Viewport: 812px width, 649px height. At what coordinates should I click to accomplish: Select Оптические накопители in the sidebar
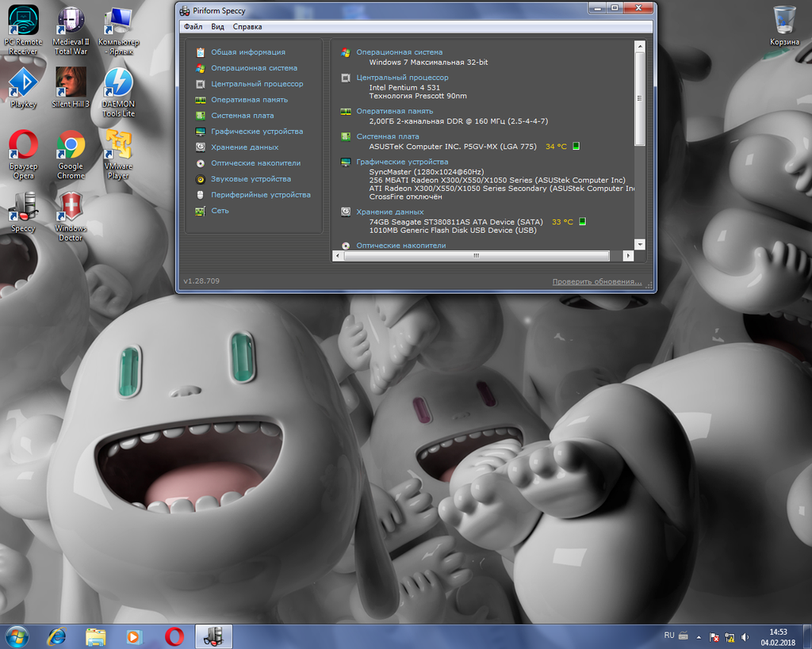(x=255, y=163)
